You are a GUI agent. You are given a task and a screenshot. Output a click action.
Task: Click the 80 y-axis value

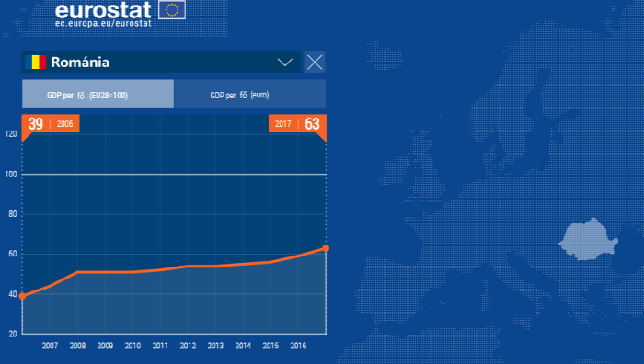[13, 214]
